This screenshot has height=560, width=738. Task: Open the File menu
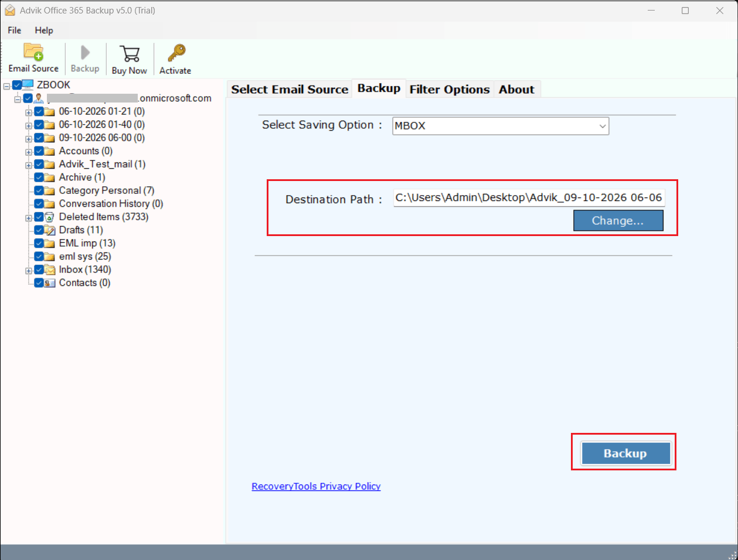click(x=15, y=30)
